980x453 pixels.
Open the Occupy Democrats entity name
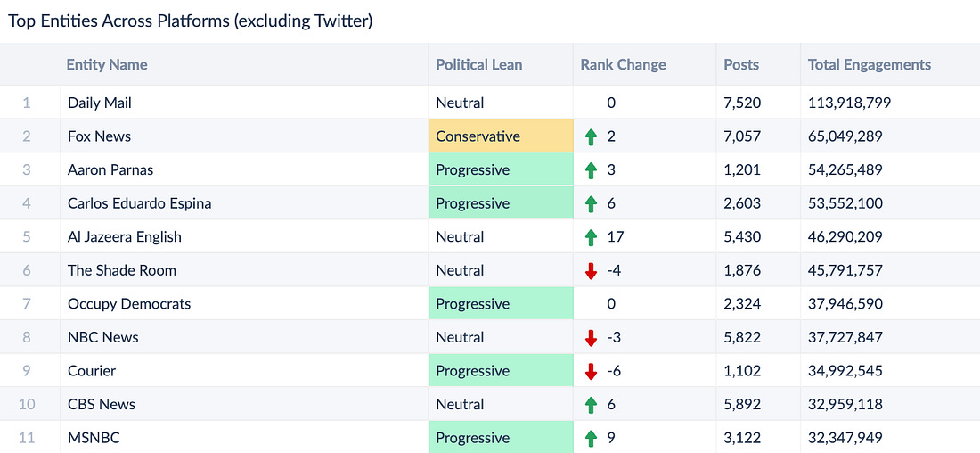pyautogui.click(x=129, y=304)
